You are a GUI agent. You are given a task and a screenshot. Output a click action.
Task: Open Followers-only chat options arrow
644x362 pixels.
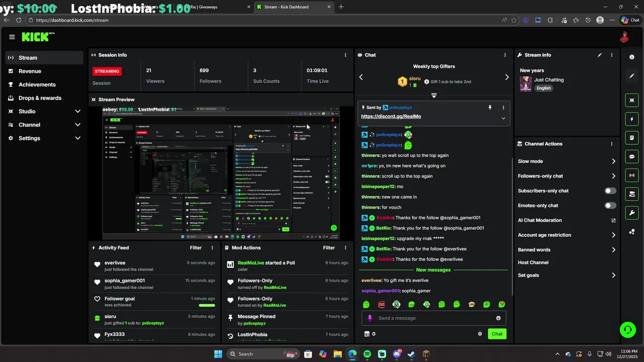click(x=613, y=176)
